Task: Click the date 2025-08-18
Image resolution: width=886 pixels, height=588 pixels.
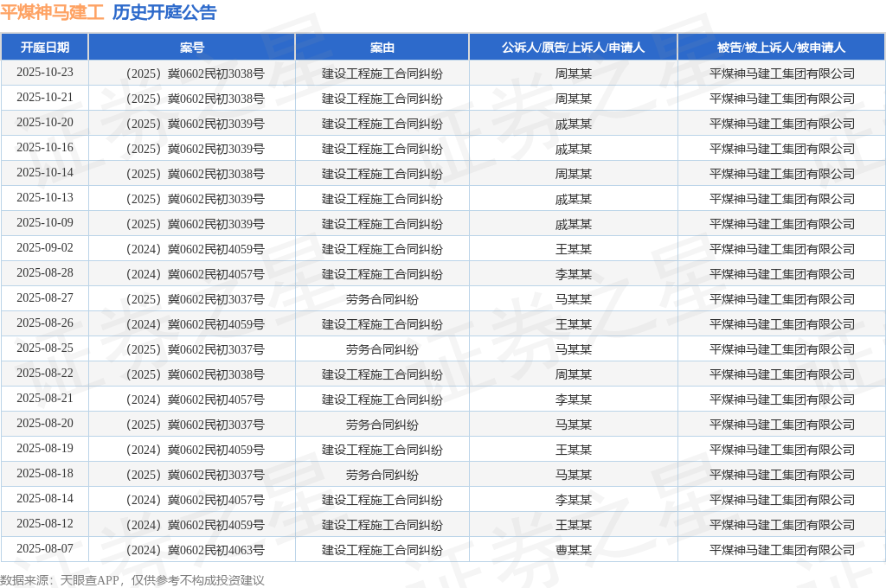Action: (45, 473)
